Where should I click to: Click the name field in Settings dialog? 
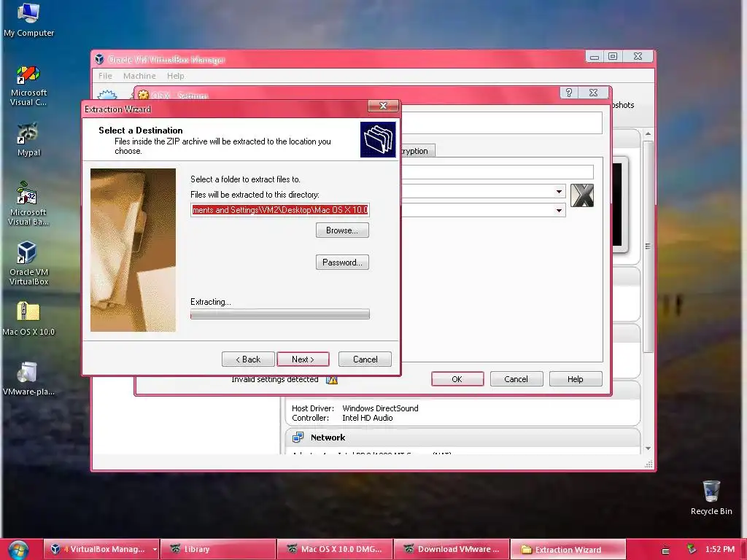497,172
